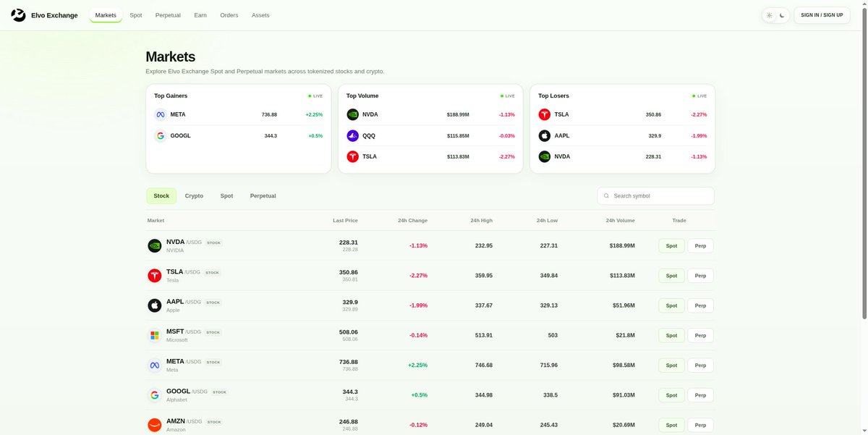
Task: Click SIGN IN / SIGN UP button
Action: pos(822,15)
